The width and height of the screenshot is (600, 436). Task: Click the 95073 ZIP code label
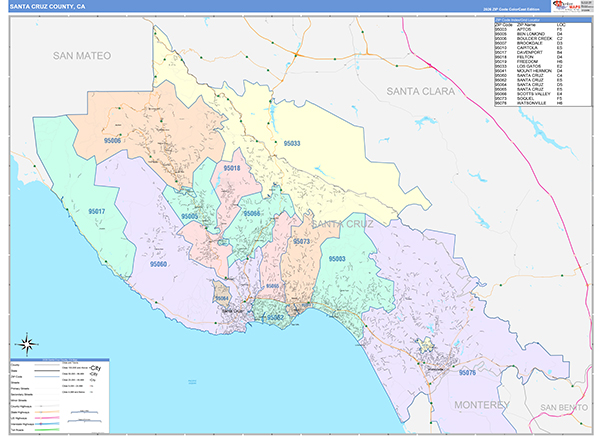coord(301,242)
